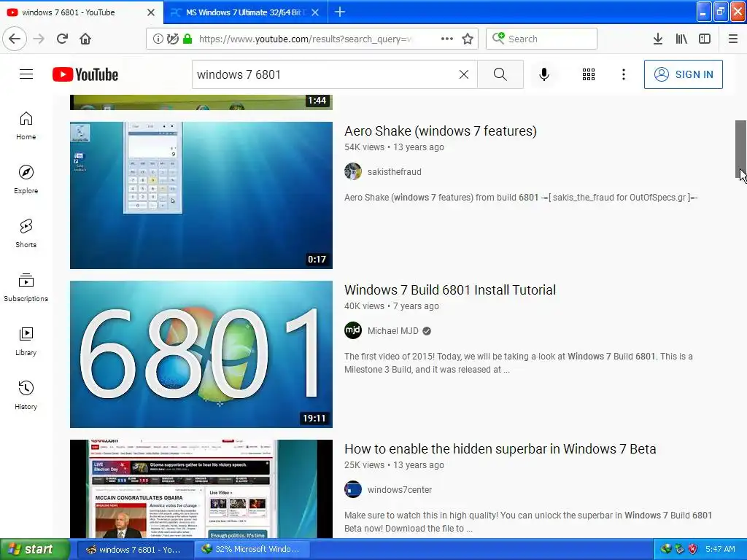747x560 pixels.
Task: Bookmark this page with the star icon
Action: click(468, 39)
